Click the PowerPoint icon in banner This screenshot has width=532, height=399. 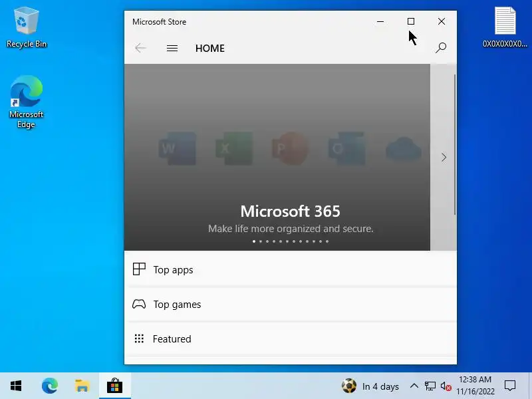(291, 148)
